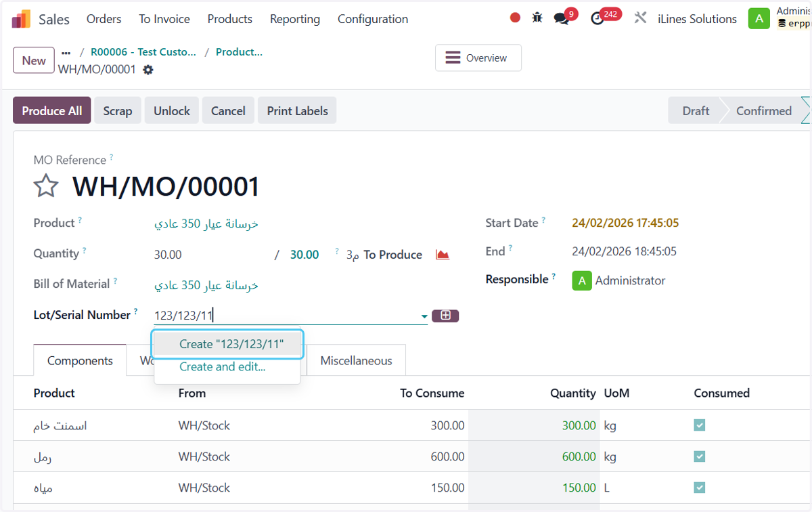Click the UoM column header
This screenshot has height=512, width=812.
pos(616,393)
